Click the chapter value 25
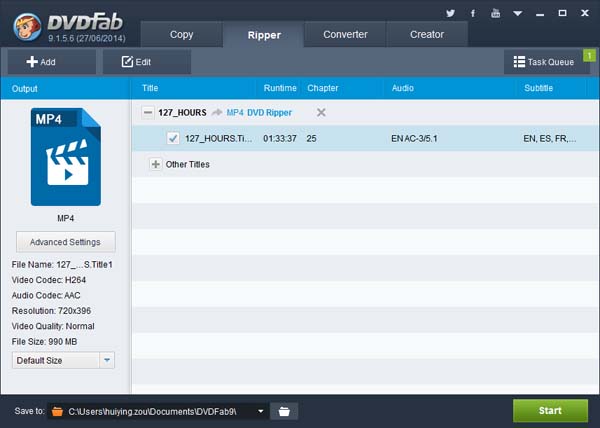 coord(311,138)
